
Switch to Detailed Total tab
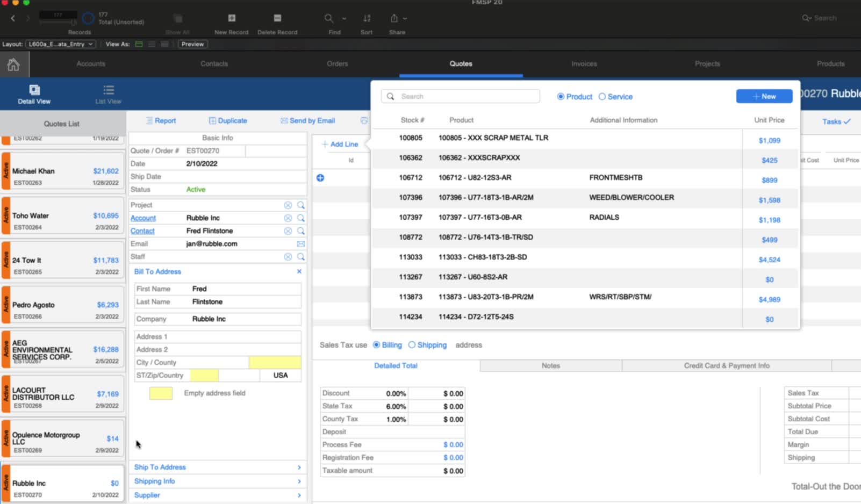click(396, 366)
